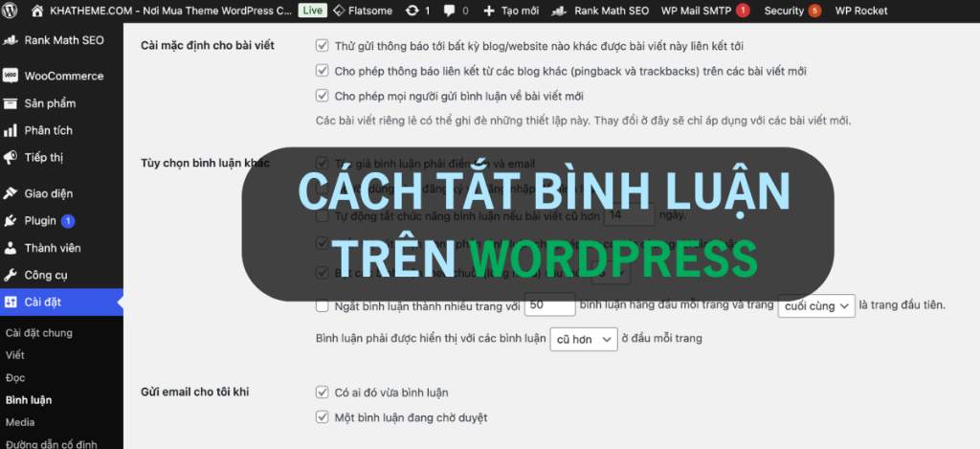The width and height of the screenshot is (980, 449).
Task: Open WP Rocket admin bar menu
Action: coord(860,11)
